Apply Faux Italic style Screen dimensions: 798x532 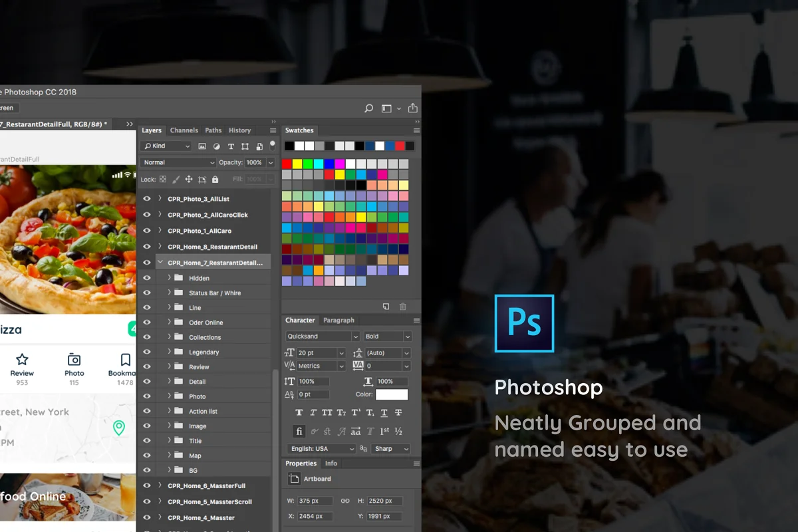click(x=313, y=413)
